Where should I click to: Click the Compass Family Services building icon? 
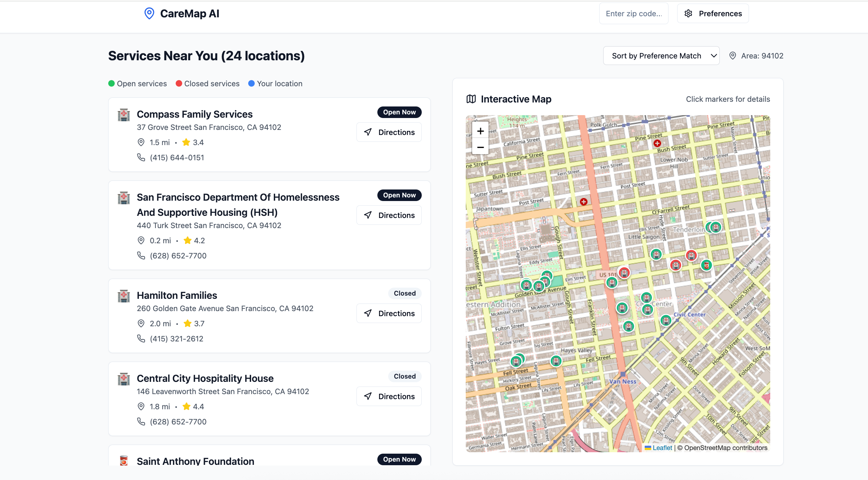(124, 115)
